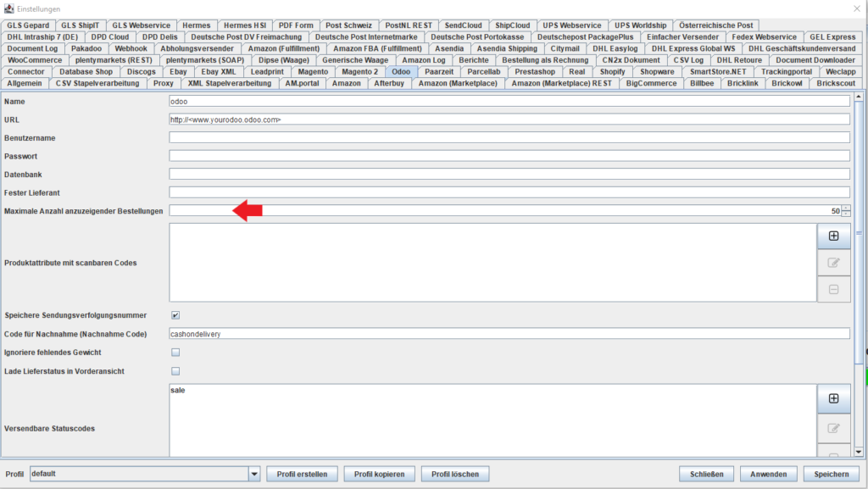Focus the Benutzername input field
Screen dimensions: 868x489
(x=509, y=138)
